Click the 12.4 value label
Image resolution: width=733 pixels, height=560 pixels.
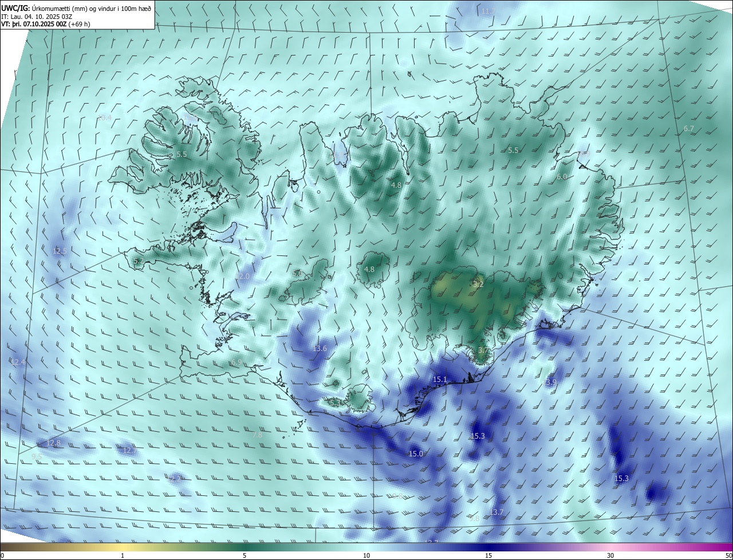(18, 362)
